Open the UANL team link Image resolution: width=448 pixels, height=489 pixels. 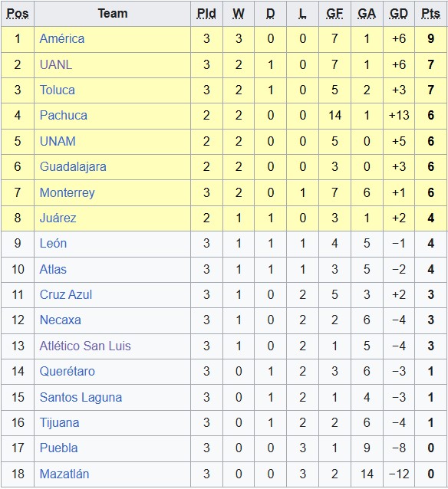click(x=55, y=64)
